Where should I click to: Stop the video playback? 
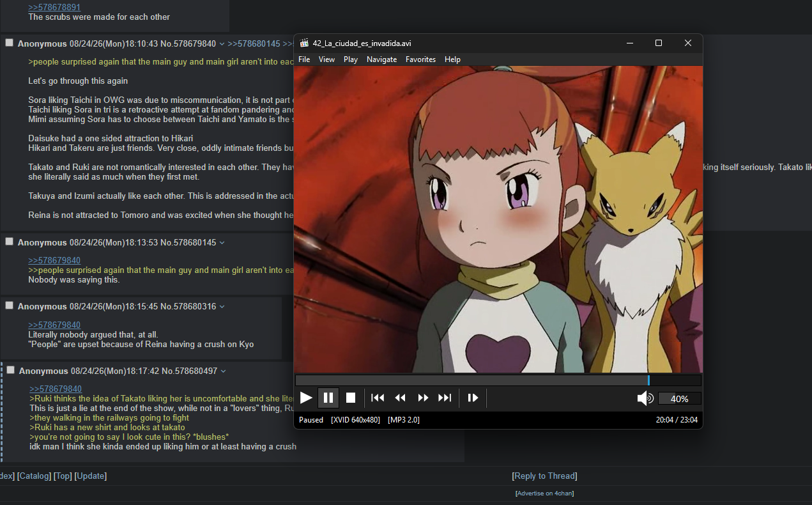pos(351,398)
